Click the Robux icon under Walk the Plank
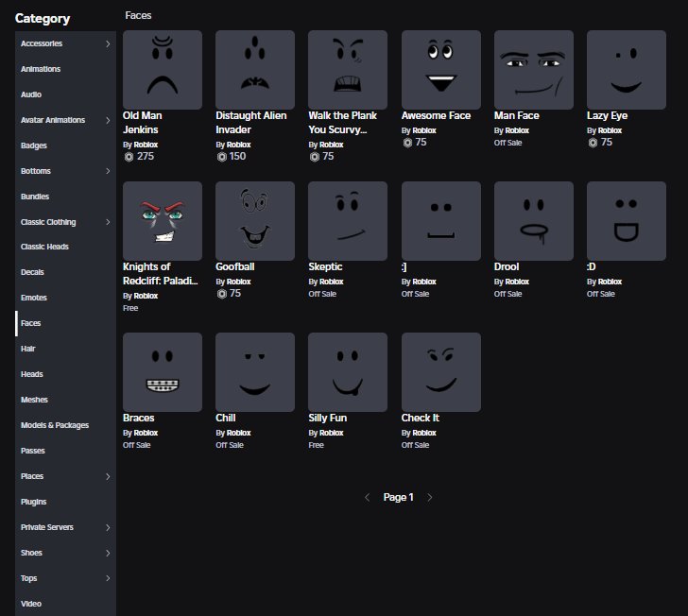 pyautogui.click(x=314, y=157)
